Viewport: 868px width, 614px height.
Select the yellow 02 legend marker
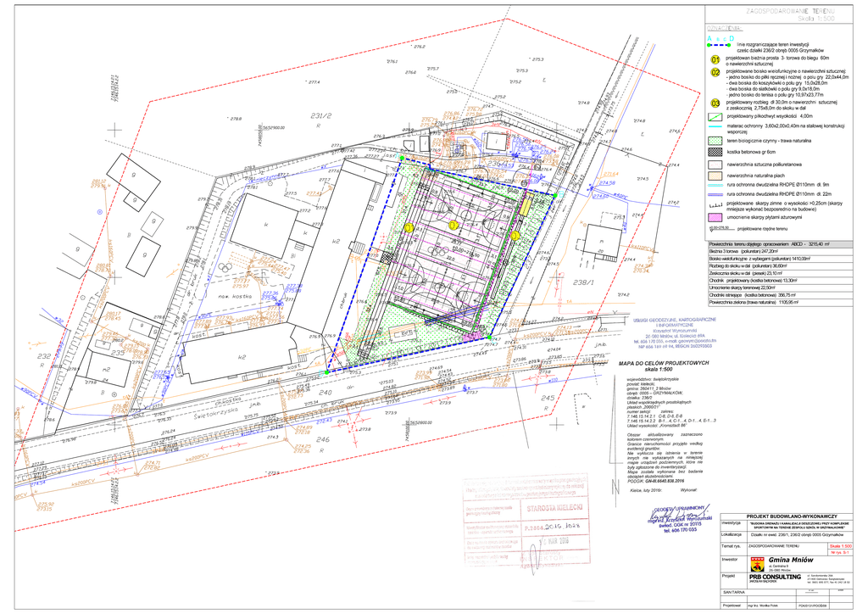tap(715, 73)
